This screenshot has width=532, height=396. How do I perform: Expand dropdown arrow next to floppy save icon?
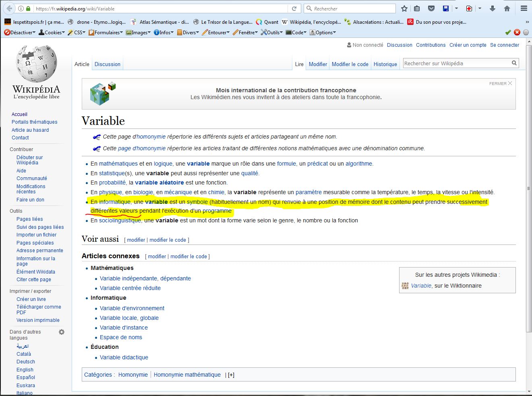pyautogui.click(x=456, y=8)
